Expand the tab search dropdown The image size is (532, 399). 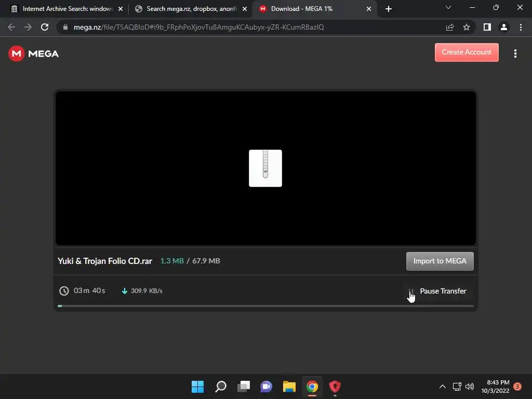[x=448, y=7]
